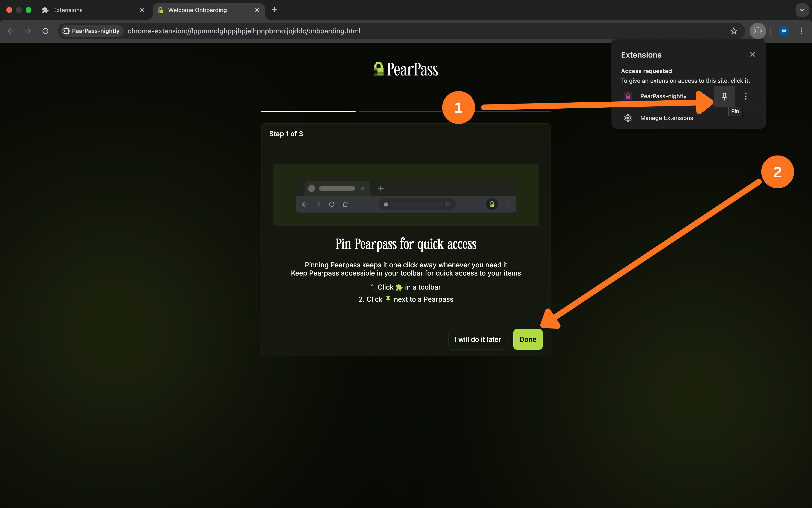
Task: Select PearPass-nightly in the extensions list
Action: [x=663, y=97]
